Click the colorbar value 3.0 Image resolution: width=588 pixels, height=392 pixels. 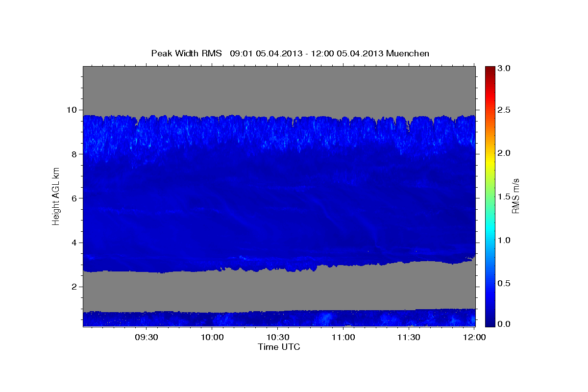[504, 69]
